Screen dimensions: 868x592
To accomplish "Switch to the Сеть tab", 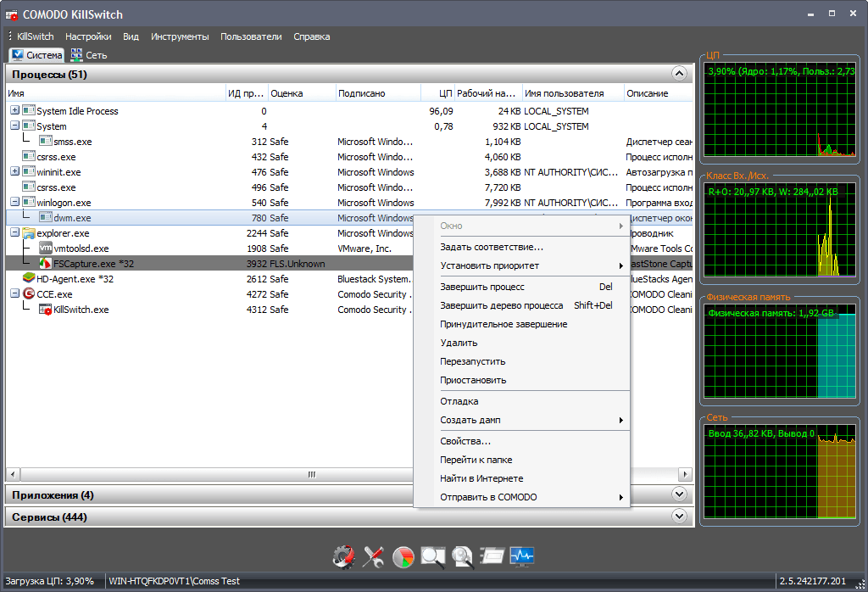I will coord(89,55).
